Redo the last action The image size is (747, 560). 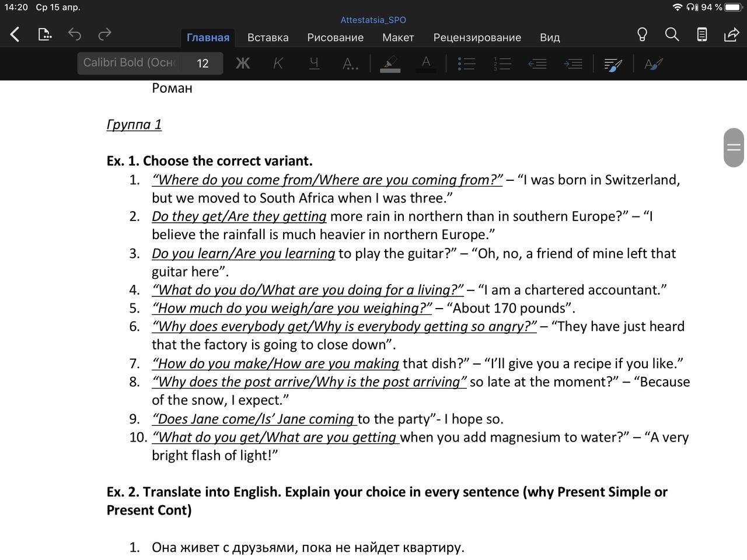point(104,34)
